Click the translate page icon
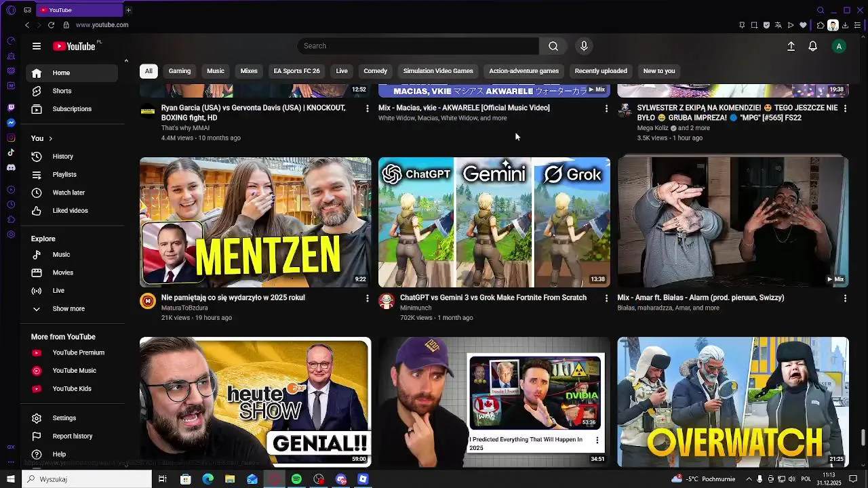 (778, 25)
